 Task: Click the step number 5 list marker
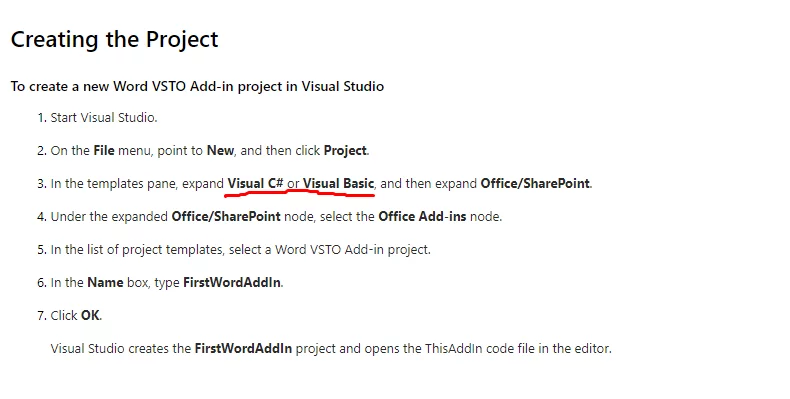click(x=42, y=250)
